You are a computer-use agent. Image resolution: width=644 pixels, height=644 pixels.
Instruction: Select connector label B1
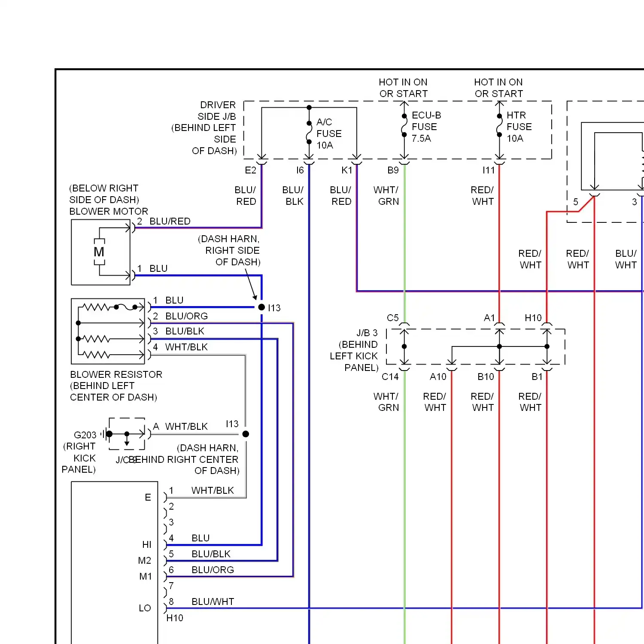pyautogui.click(x=537, y=377)
